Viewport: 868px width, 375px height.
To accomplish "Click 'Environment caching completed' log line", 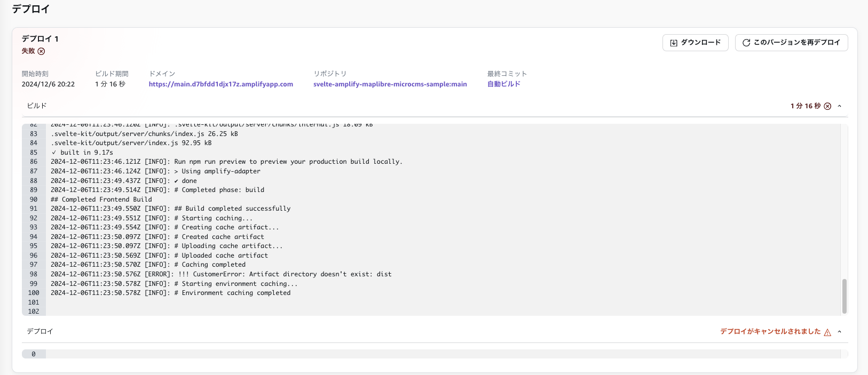I will 171,293.
